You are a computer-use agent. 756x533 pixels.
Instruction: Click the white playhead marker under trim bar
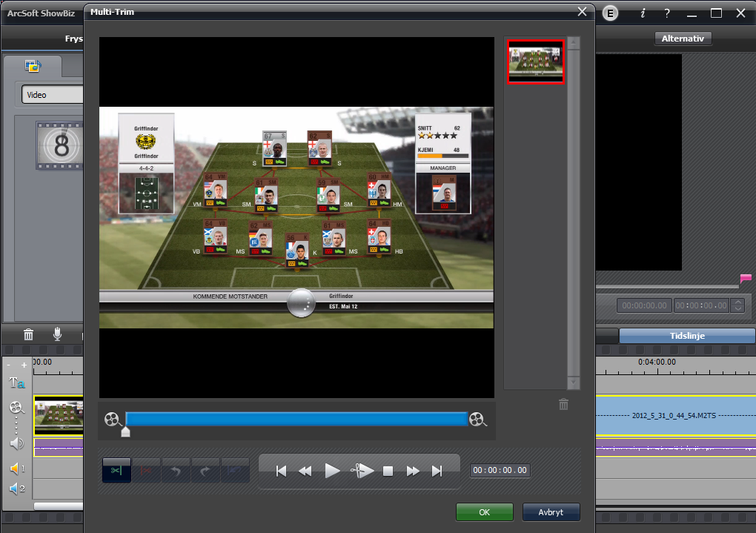125,431
